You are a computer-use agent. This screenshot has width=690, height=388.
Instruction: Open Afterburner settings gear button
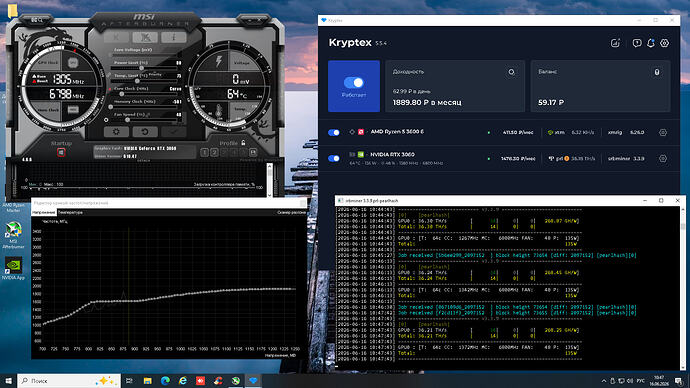click(x=116, y=132)
